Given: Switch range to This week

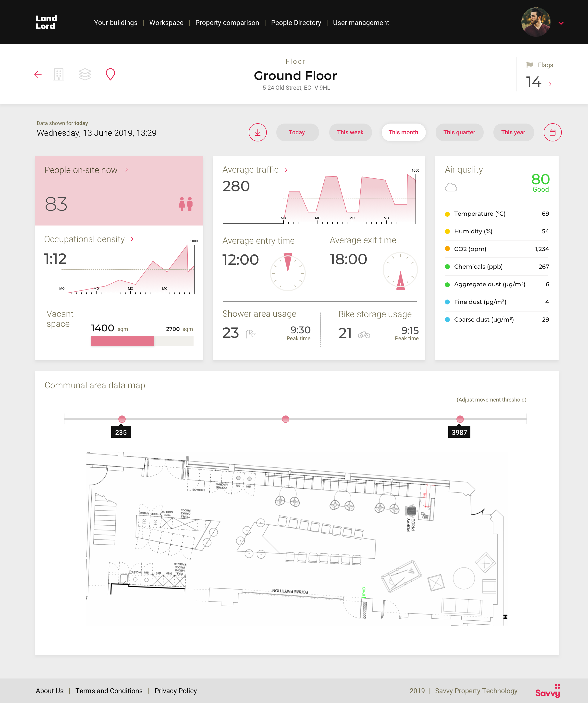Looking at the screenshot, I should click(350, 133).
